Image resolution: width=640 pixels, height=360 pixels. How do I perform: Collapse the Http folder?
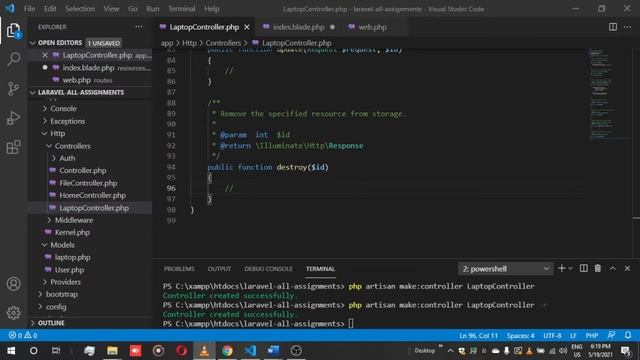point(45,133)
